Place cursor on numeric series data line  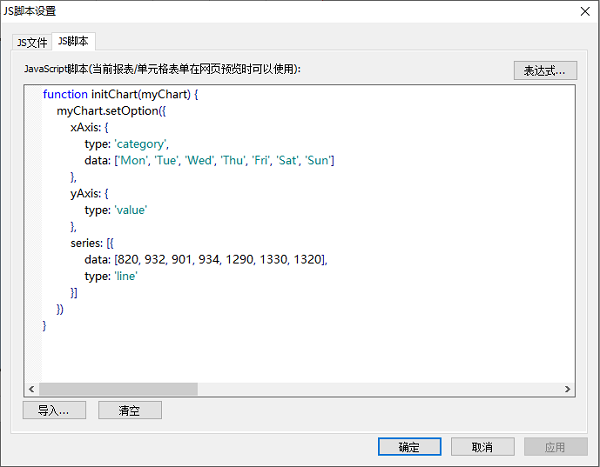point(205,259)
